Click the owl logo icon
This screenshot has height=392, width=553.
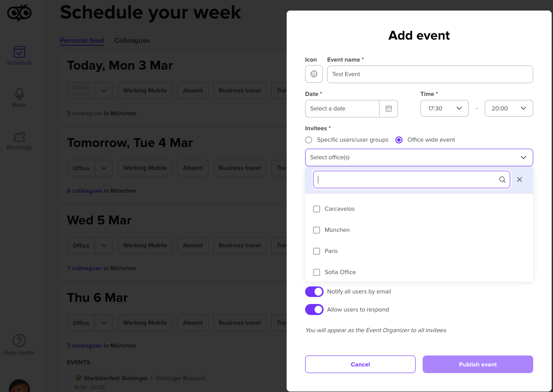tap(19, 12)
